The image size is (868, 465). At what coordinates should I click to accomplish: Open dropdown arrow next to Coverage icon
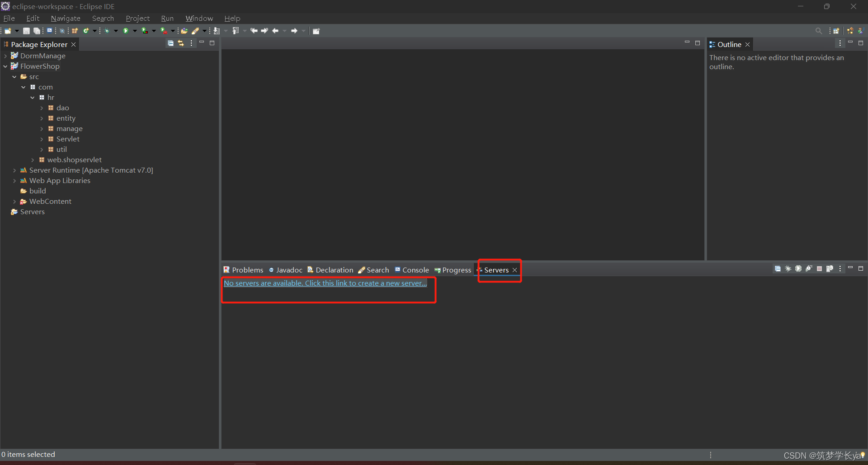pos(154,31)
